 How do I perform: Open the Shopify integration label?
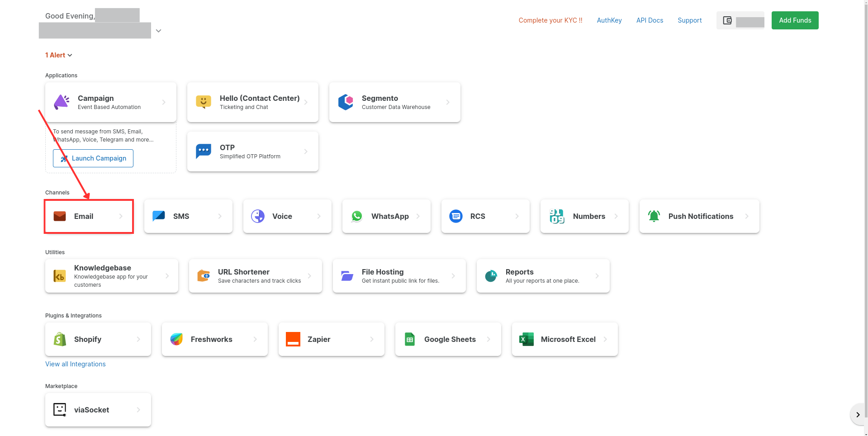pos(88,339)
